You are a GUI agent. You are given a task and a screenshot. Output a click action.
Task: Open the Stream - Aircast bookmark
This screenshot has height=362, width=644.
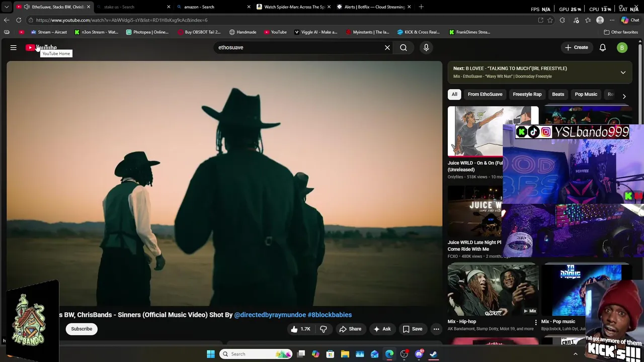49,32
